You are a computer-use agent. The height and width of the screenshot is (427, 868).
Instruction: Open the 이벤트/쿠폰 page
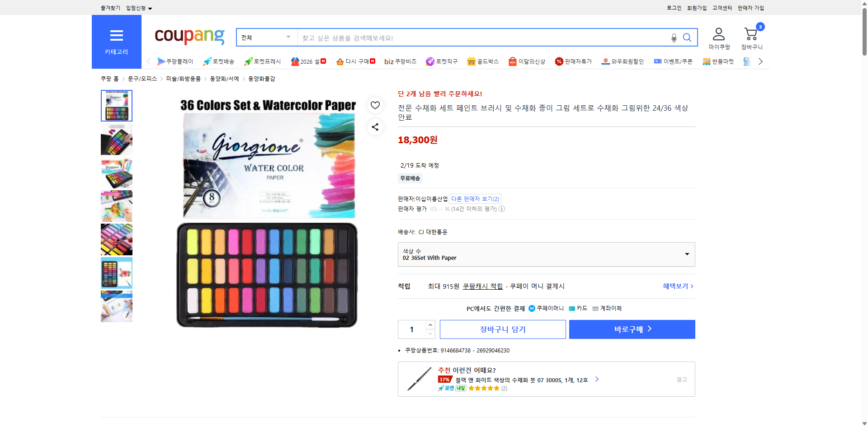[673, 61]
